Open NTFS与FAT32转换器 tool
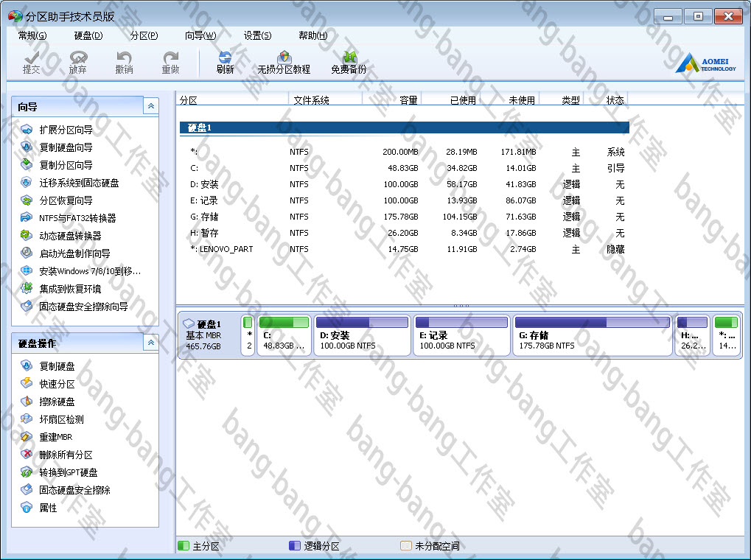 77,218
